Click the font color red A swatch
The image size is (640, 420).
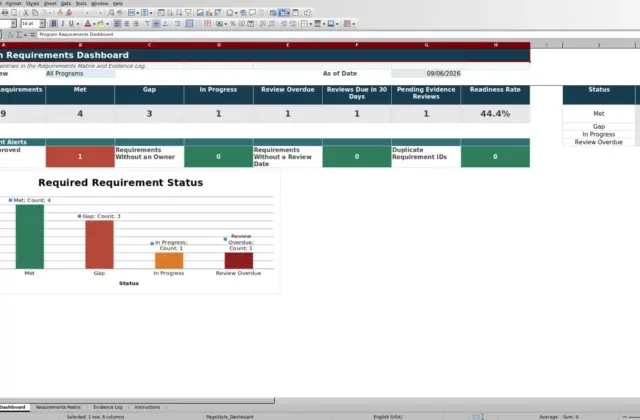click(x=87, y=24)
